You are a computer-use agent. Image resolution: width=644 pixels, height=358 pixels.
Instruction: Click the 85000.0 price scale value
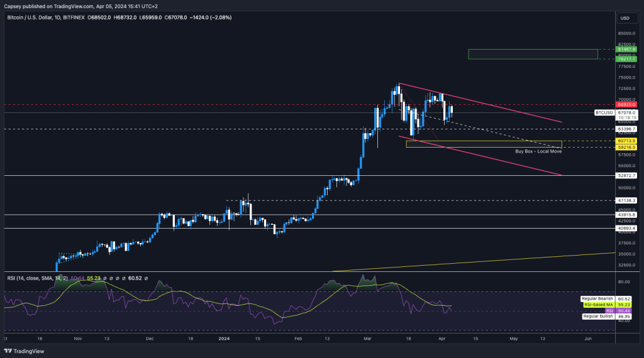pyautogui.click(x=627, y=34)
